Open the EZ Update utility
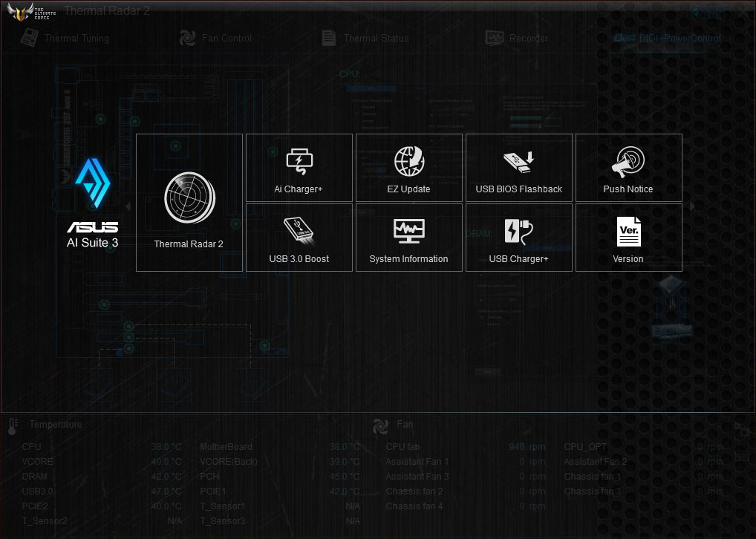This screenshot has width=756, height=539. coord(409,168)
